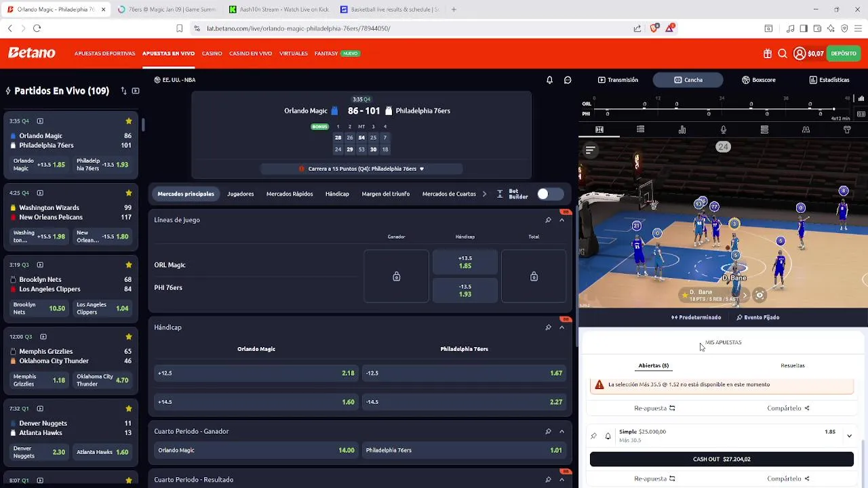Image resolution: width=868 pixels, height=488 pixels.
Task: Open the chat bubble icon above scoreboard
Action: tap(568, 80)
